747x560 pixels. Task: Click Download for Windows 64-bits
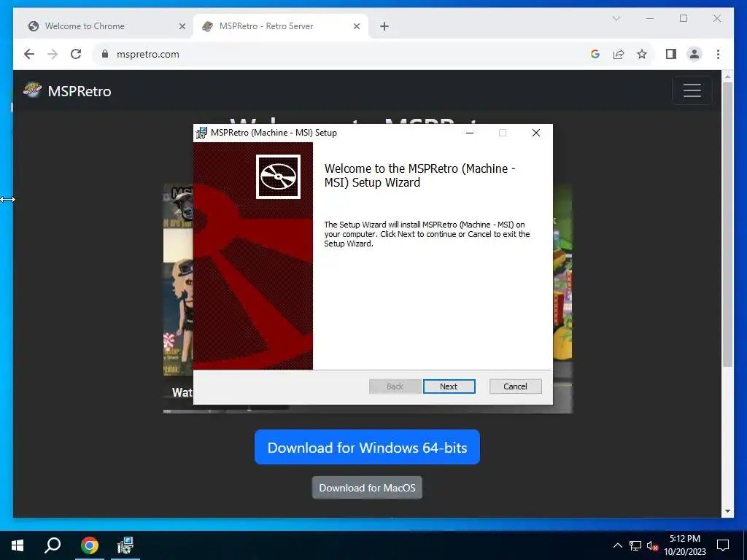click(x=367, y=447)
